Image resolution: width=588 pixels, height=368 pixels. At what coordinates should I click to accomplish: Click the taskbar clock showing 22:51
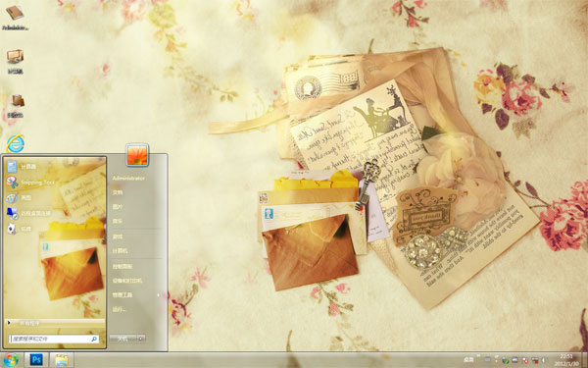point(566,360)
